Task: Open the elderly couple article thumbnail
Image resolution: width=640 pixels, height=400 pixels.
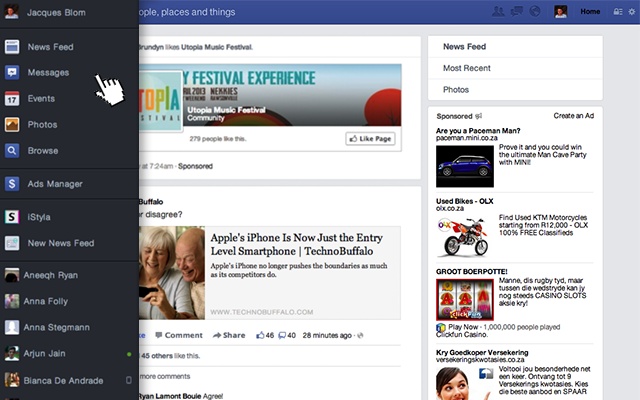Action: [172, 273]
